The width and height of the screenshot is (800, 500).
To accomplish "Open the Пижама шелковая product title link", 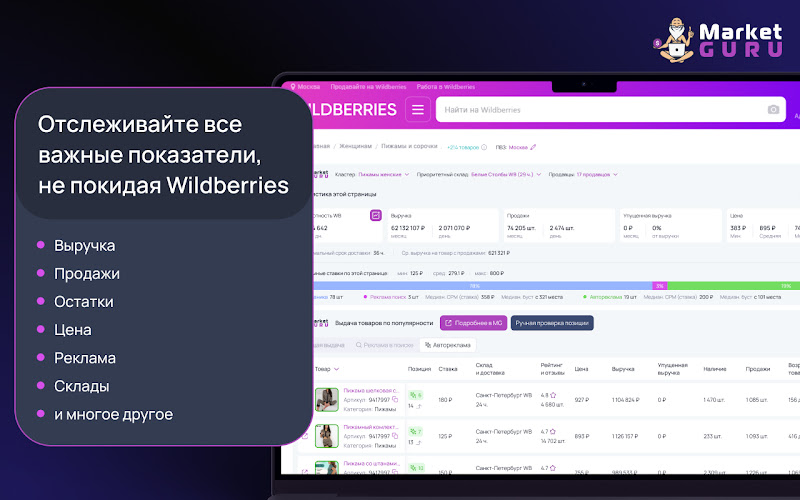I will [371, 391].
